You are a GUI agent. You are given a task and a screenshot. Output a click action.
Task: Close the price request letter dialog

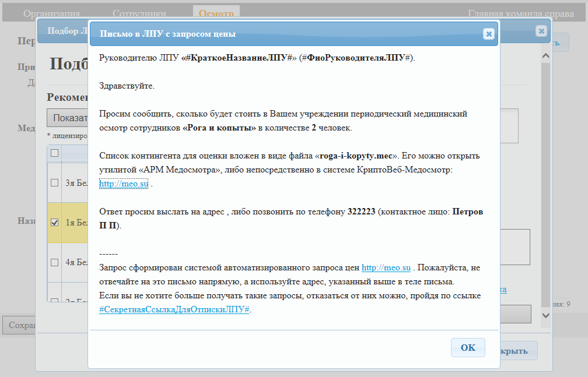[489, 34]
